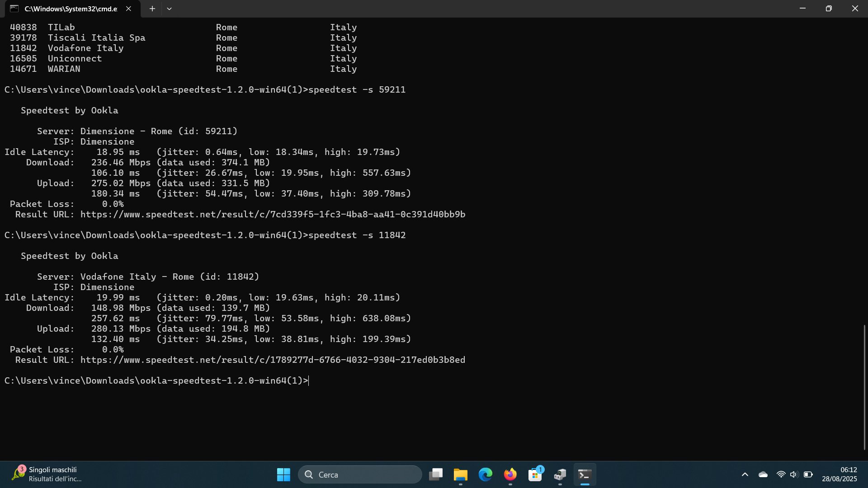Open OneDrive cloud tray icon
This screenshot has height=488, width=868.
tap(763, 474)
